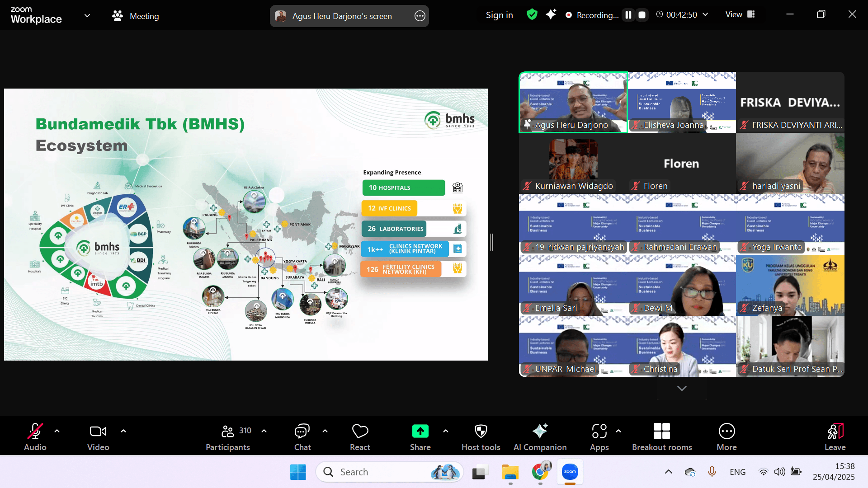Click Zoom icon on taskbar

[x=570, y=472]
